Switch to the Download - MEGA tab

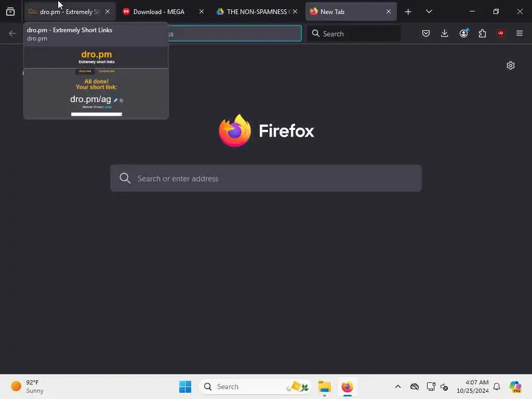click(158, 11)
